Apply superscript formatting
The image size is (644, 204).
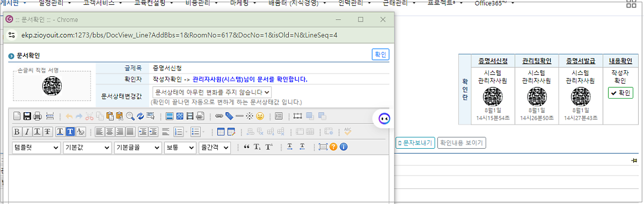(x=268, y=147)
